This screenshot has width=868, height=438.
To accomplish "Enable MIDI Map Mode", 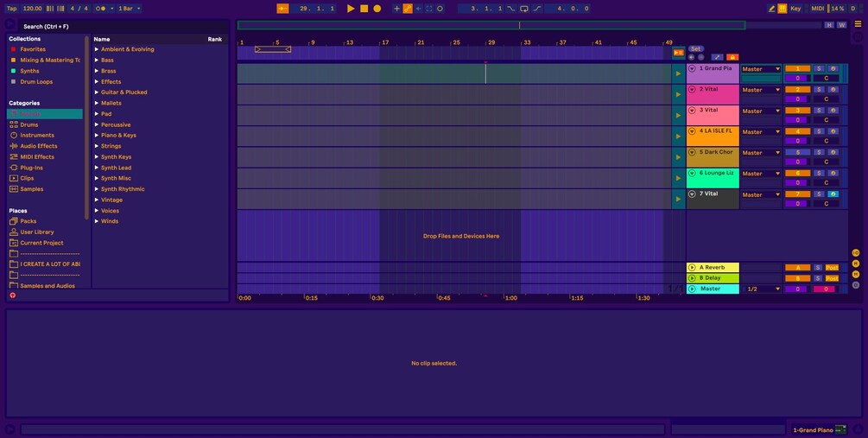I will tap(817, 9).
